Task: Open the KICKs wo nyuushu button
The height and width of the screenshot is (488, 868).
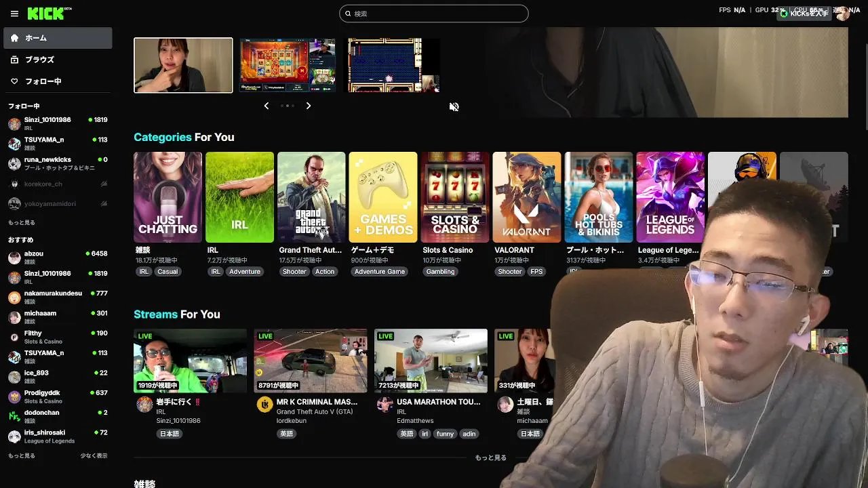Action: [x=804, y=14]
